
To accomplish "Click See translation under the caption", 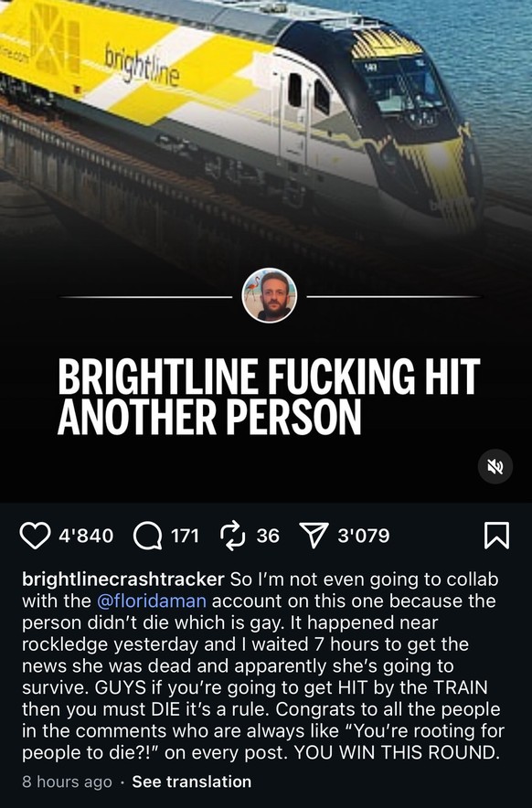I will click(x=192, y=781).
